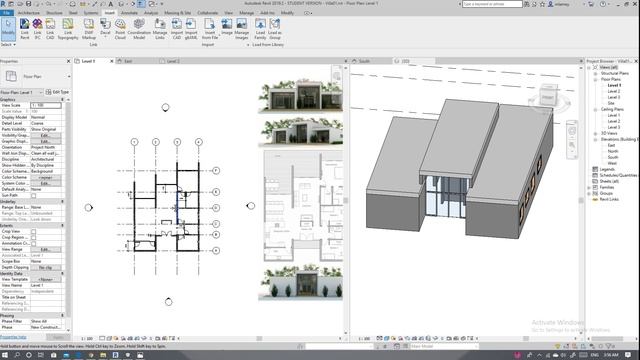The height and width of the screenshot is (360, 640).
Task: Select the Modify tool
Action: tap(8, 29)
